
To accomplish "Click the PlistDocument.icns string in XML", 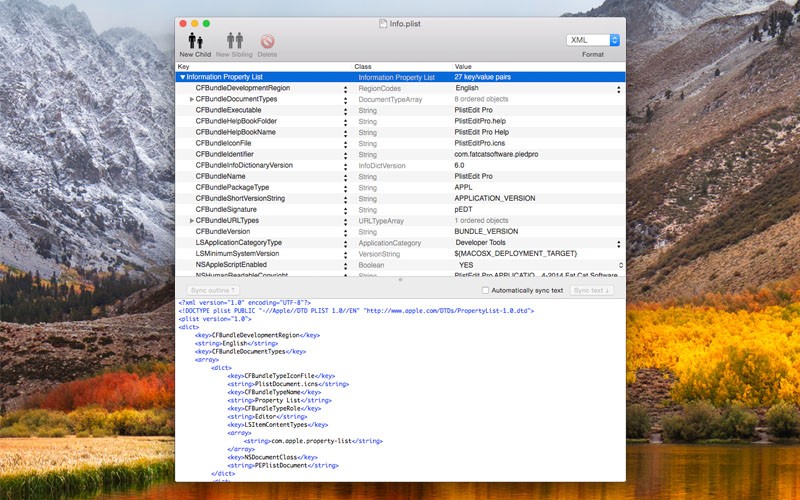I will pos(288,384).
